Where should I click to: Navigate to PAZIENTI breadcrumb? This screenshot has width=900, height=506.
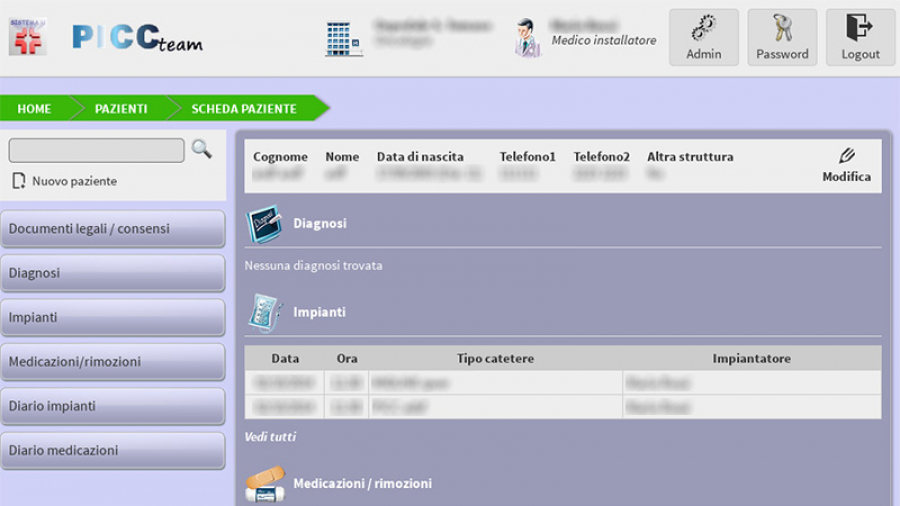[121, 108]
